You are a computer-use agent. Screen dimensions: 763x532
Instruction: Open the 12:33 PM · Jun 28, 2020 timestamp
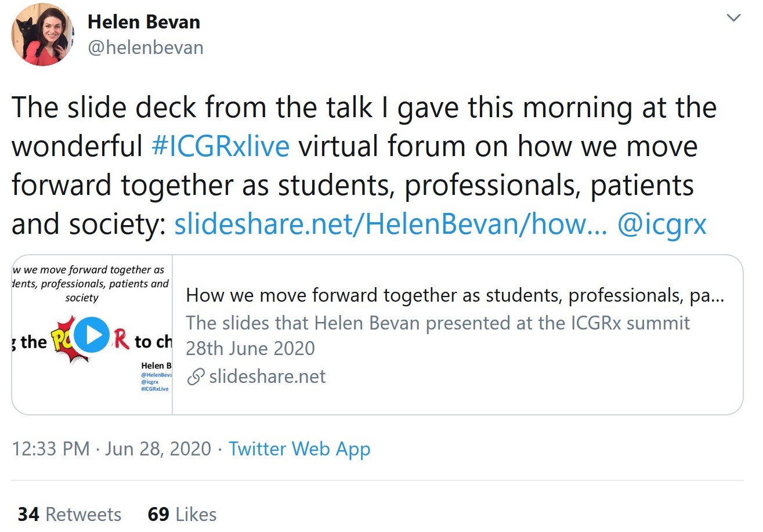tap(111, 449)
